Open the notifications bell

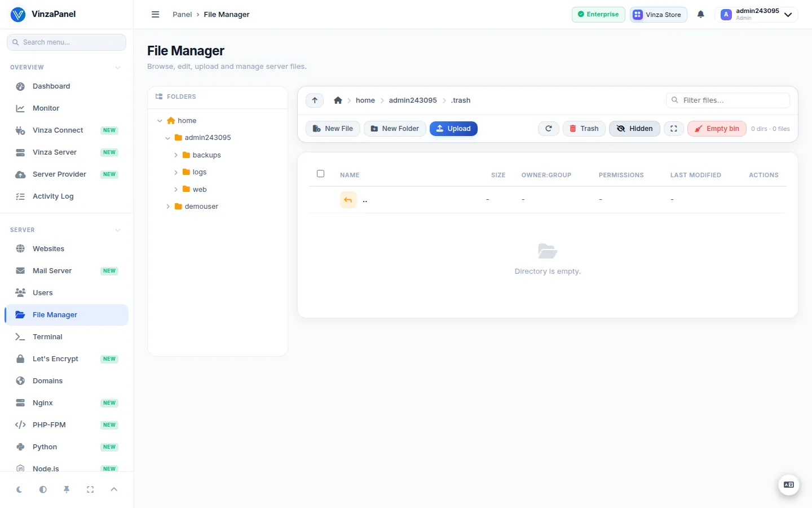[700, 15]
